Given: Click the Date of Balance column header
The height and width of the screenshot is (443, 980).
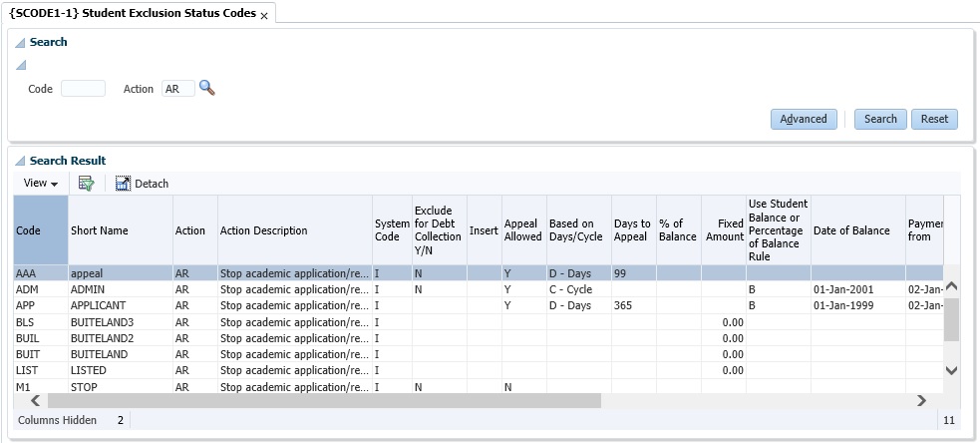Looking at the screenshot, I should coord(858,230).
